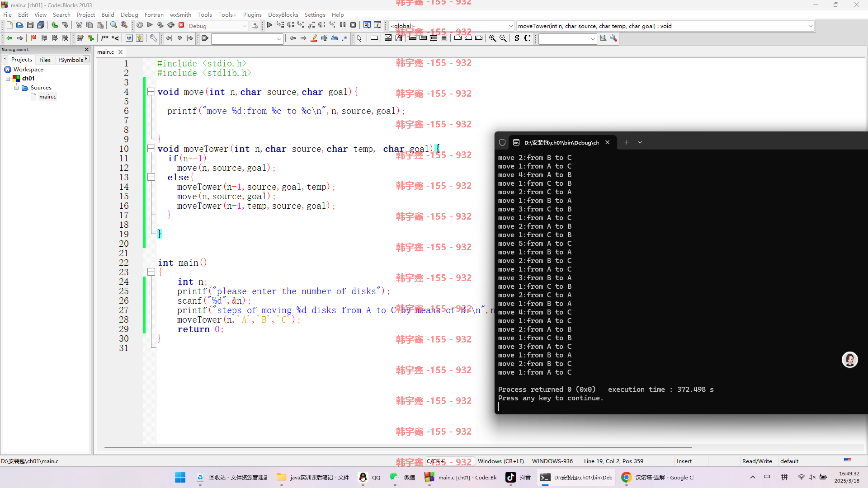Click the search text input field

coord(247,39)
